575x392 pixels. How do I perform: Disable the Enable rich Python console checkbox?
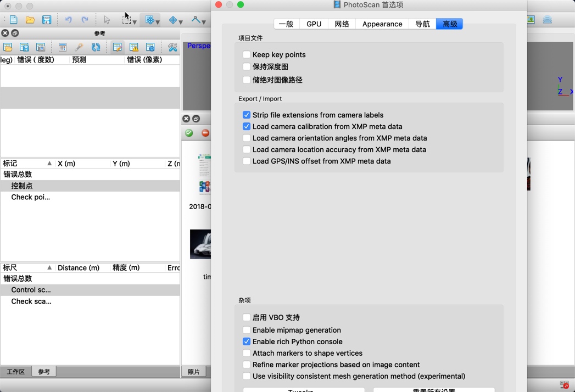pos(247,341)
